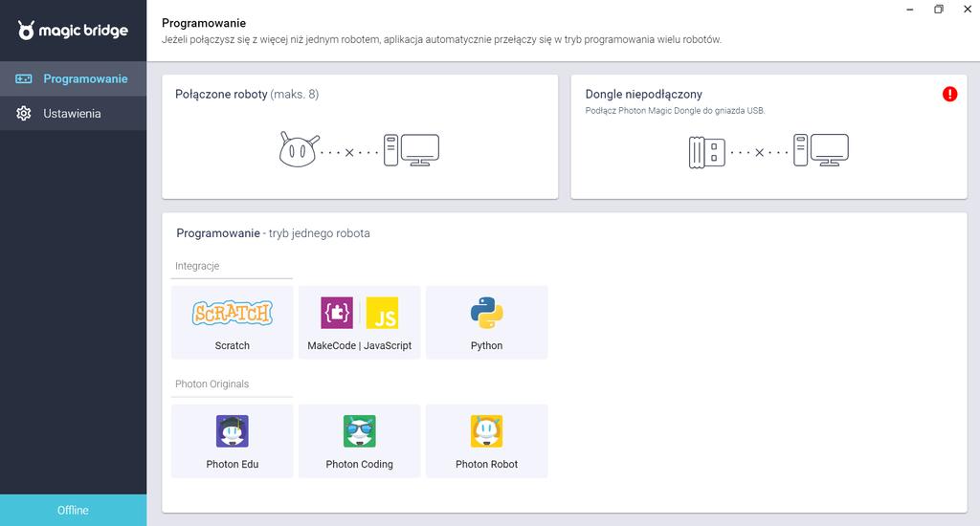The height and width of the screenshot is (526, 980).
Task: Click 'Podłącz Photon Magic Dongle' hint text
Action: click(675, 111)
